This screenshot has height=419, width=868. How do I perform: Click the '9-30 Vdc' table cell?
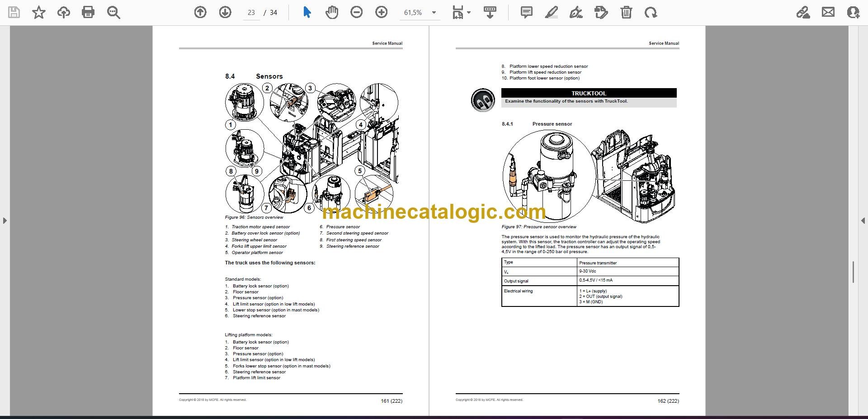[628, 271]
